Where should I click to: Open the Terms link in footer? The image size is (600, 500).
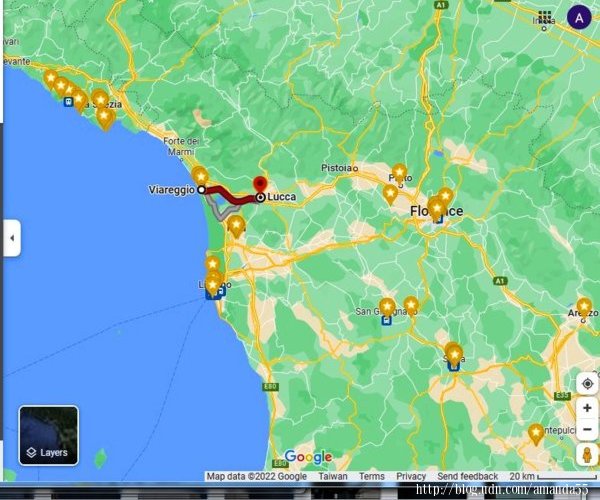372,477
